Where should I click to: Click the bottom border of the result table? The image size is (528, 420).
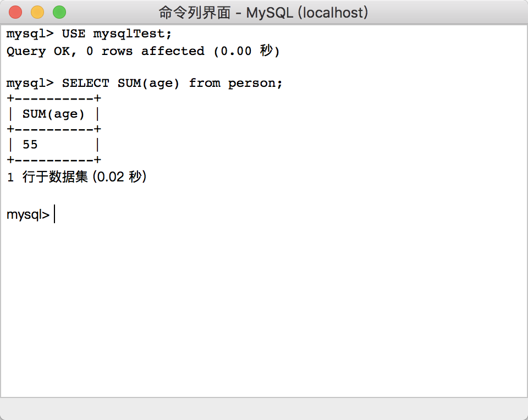pyautogui.click(x=53, y=160)
